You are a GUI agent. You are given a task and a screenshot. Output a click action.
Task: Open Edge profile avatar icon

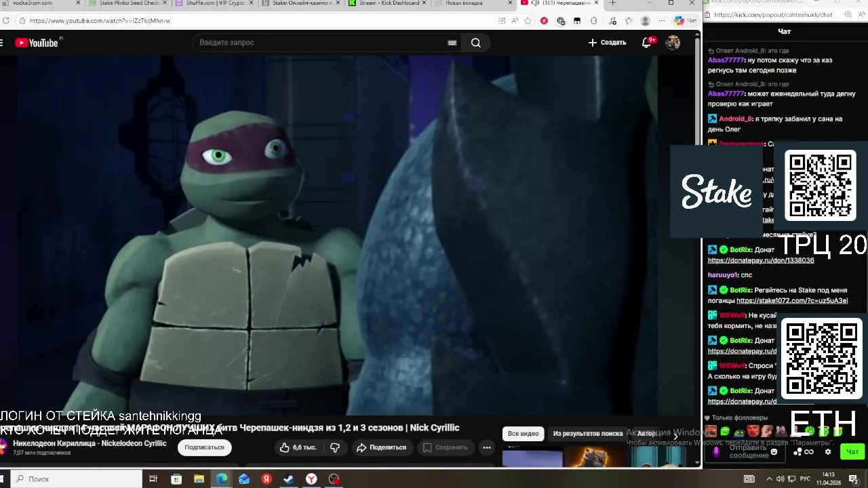(x=645, y=21)
